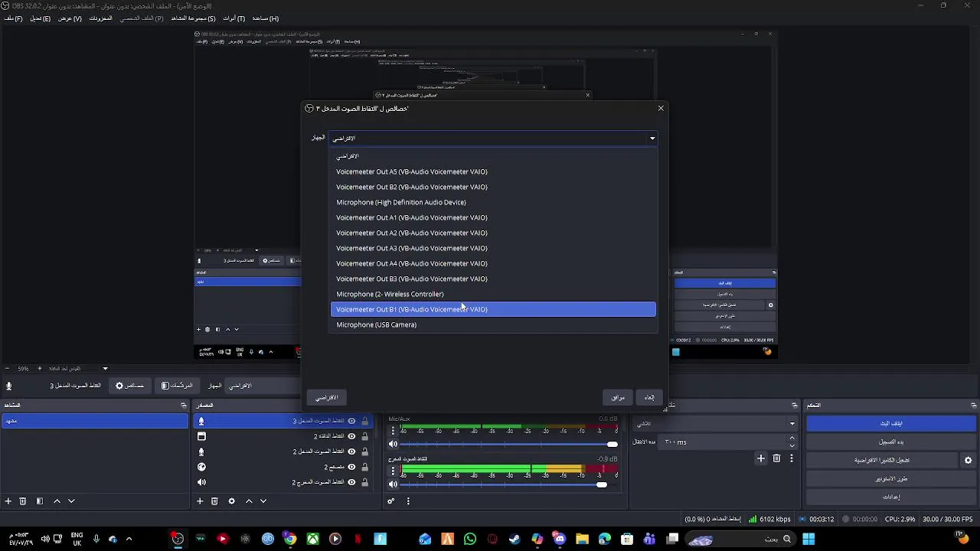Open File Explorer from taskbar
The width and height of the screenshot is (980, 551).
tap(582, 539)
